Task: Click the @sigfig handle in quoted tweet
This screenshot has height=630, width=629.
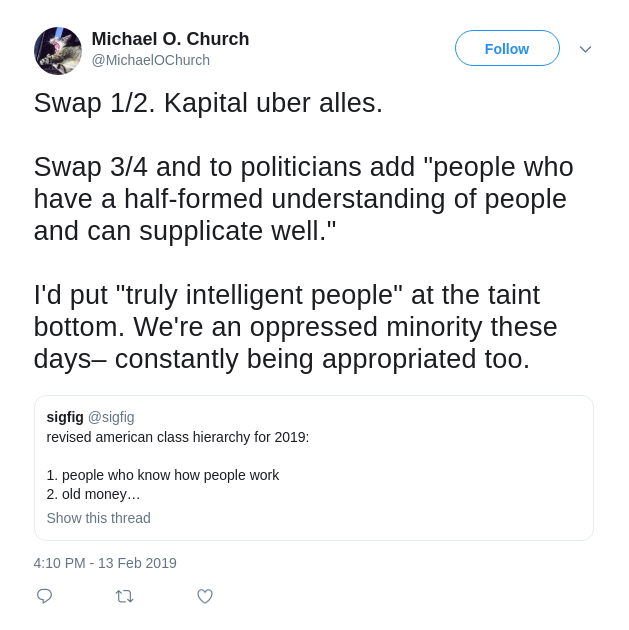Action: [x=111, y=417]
